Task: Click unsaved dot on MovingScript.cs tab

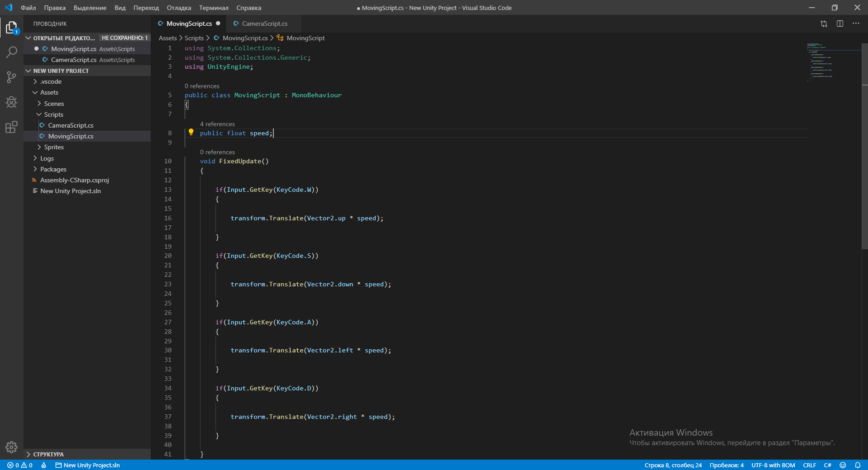Action: tap(218, 24)
